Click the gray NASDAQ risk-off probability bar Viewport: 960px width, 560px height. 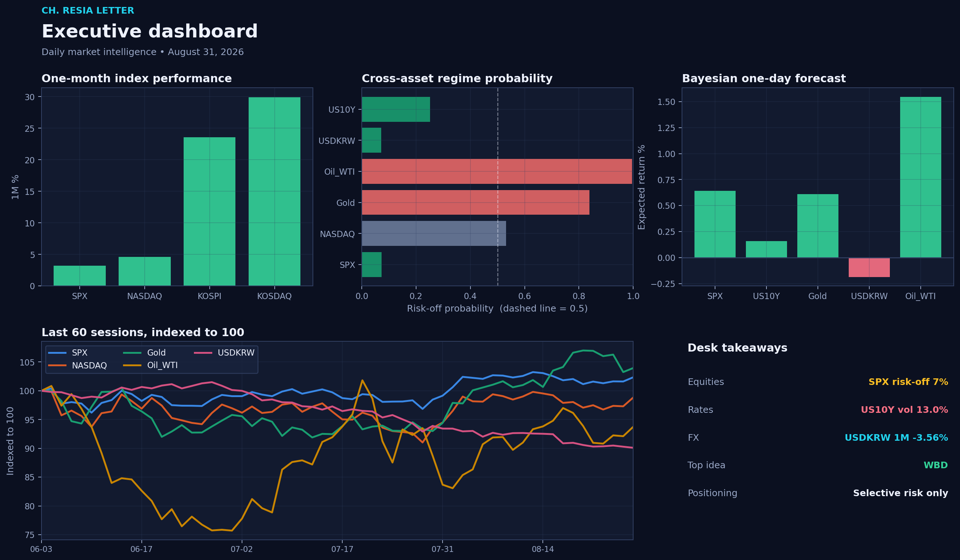click(x=434, y=233)
